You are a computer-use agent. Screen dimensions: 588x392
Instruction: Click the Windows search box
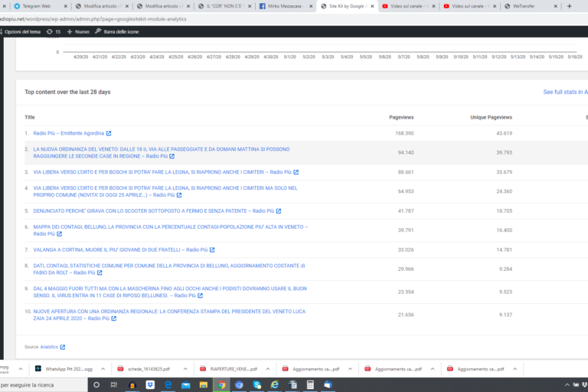38,385
